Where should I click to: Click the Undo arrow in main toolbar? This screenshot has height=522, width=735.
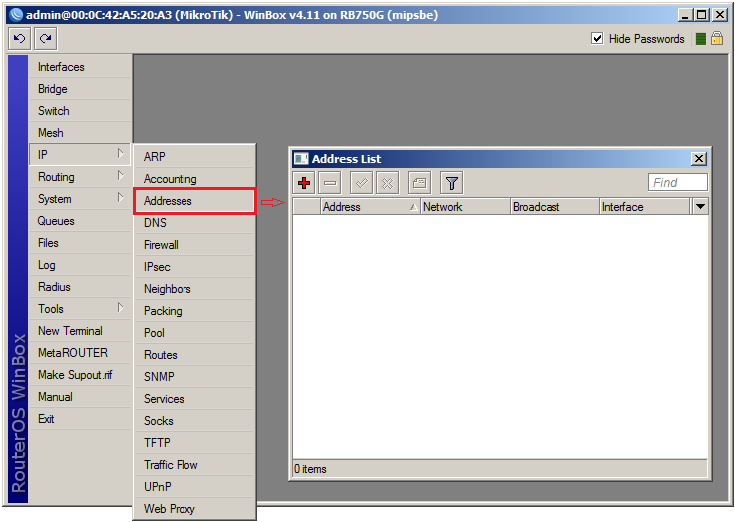pos(19,39)
